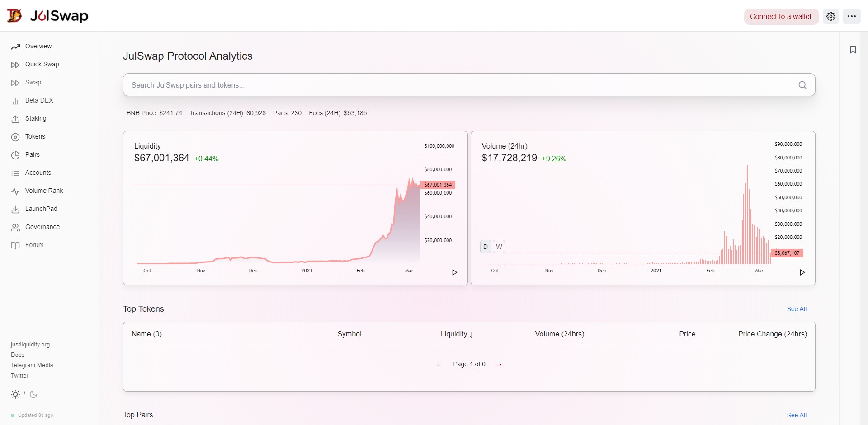
Task: Focus the search pairs and tokens field
Action: click(469, 85)
